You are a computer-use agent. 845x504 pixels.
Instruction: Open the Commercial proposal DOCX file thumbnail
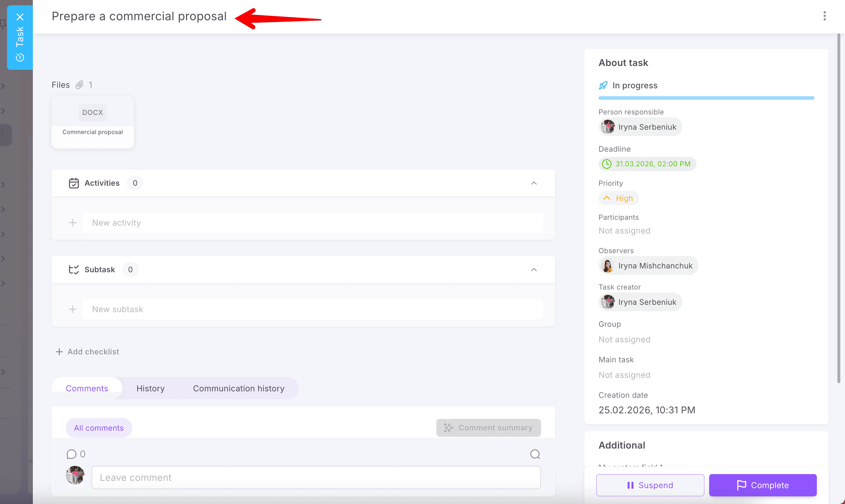point(92,121)
